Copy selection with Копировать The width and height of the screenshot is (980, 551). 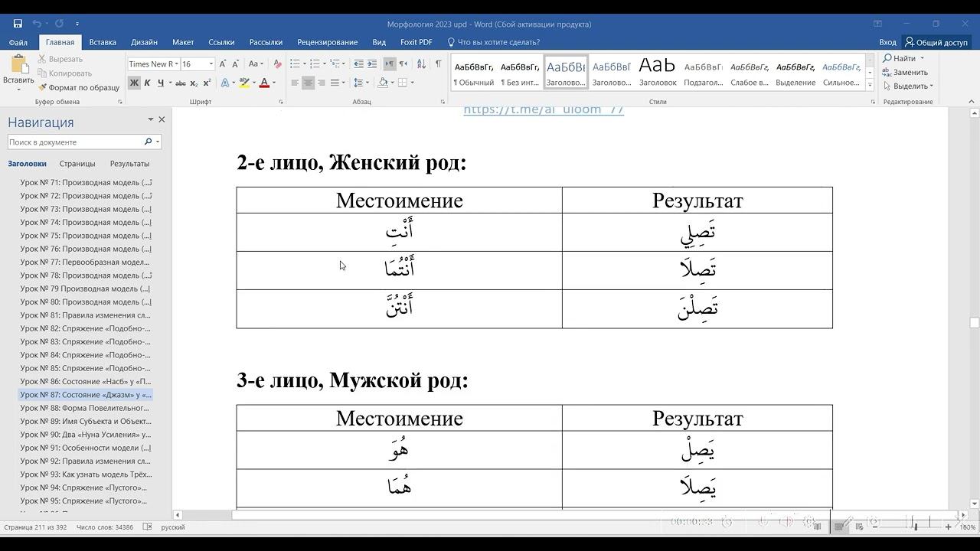tap(64, 73)
